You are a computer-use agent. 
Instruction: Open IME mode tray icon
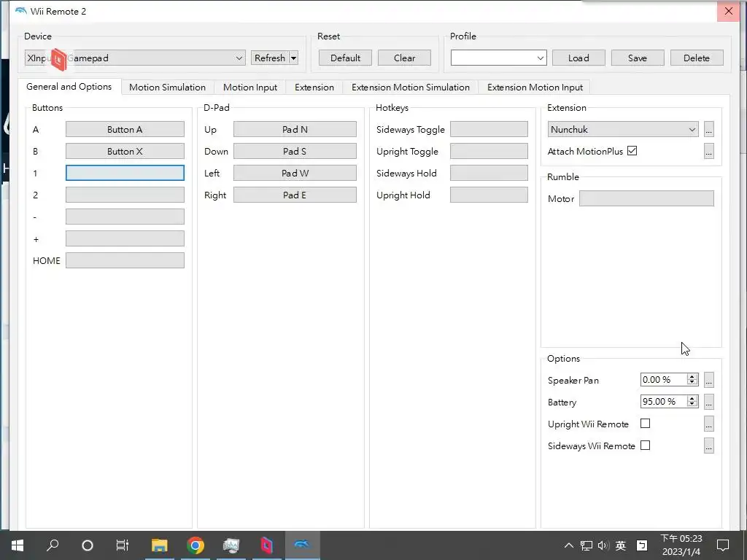coord(642,545)
